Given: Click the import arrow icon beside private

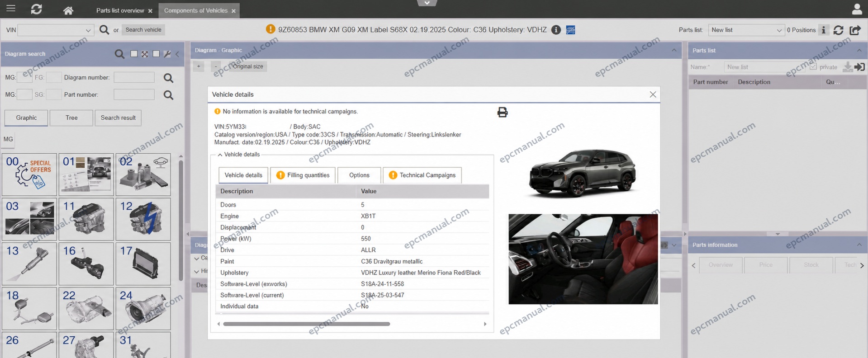Looking at the screenshot, I should coord(860,67).
